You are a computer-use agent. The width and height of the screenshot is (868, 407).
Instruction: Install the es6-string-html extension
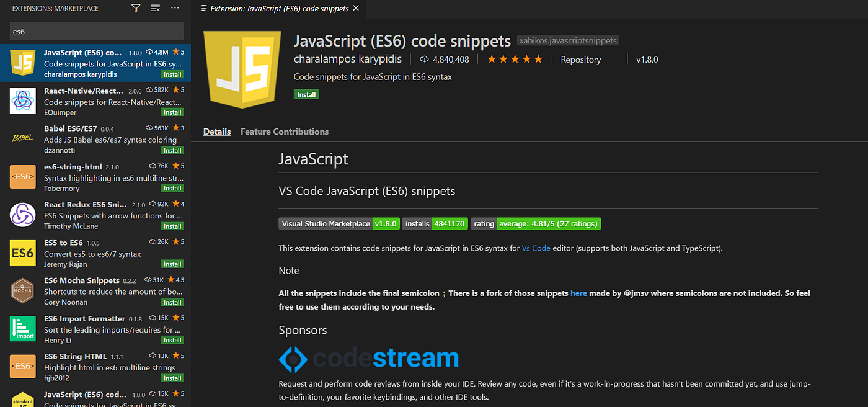[x=172, y=188]
